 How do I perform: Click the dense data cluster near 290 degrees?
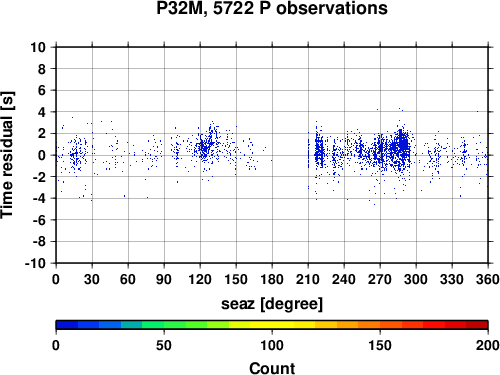(x=403, y=147)
